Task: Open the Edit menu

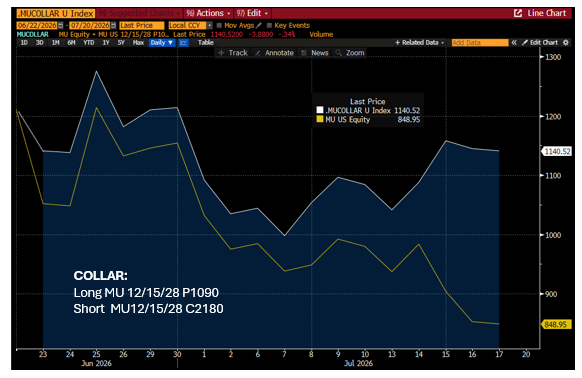Action: click(252, 13)
